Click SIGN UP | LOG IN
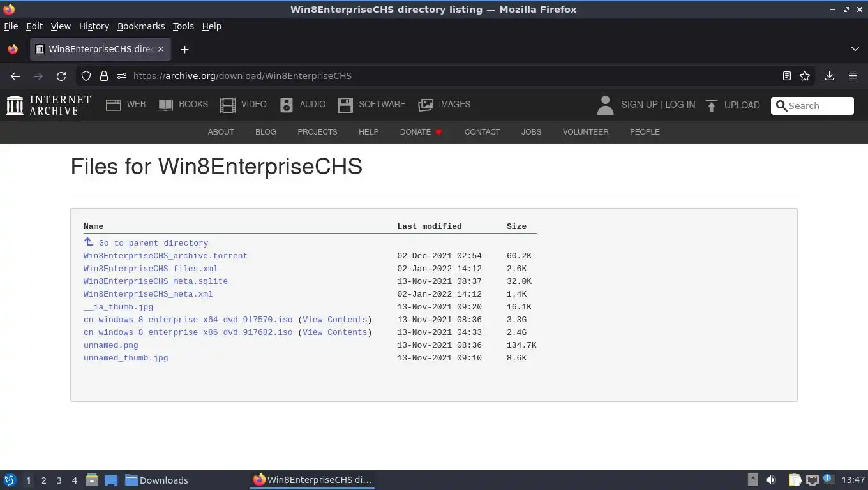This screenshot has width=868, height=490. click(x=658, y=105)
